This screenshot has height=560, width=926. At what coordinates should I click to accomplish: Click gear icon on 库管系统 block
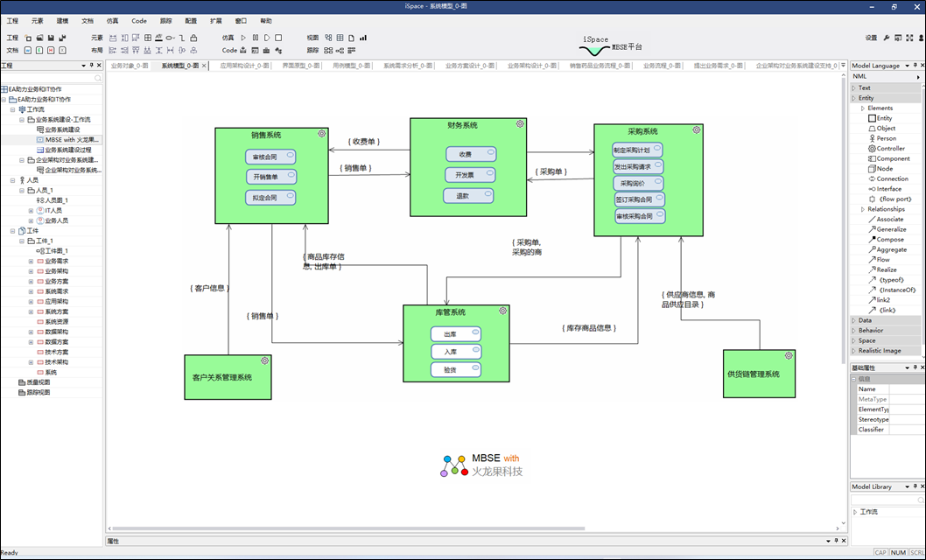point(502,311)
